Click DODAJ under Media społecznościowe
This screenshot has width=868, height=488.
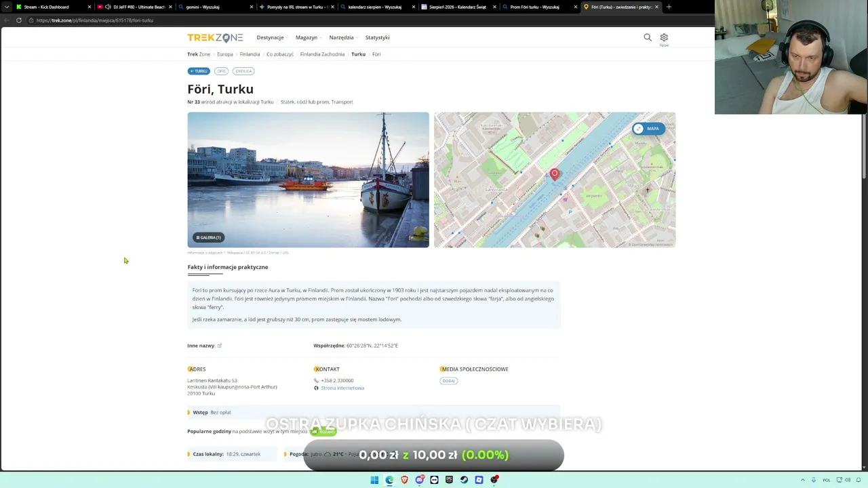point(449,381)
